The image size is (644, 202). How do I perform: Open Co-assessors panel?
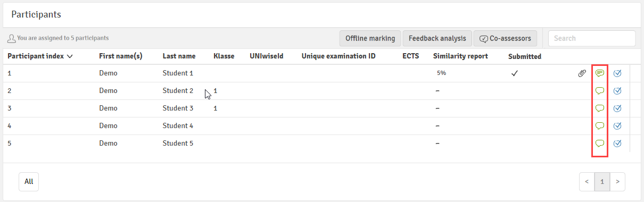point(505,38)
